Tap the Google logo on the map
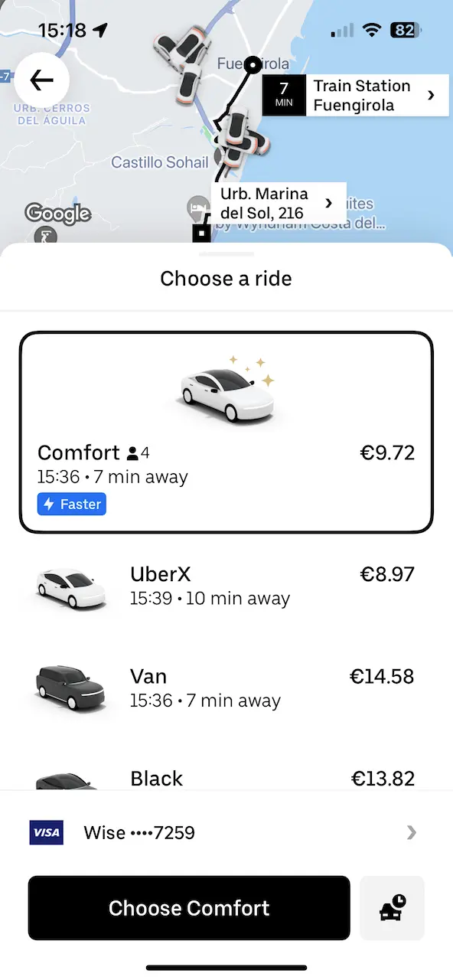 (57, 214)
